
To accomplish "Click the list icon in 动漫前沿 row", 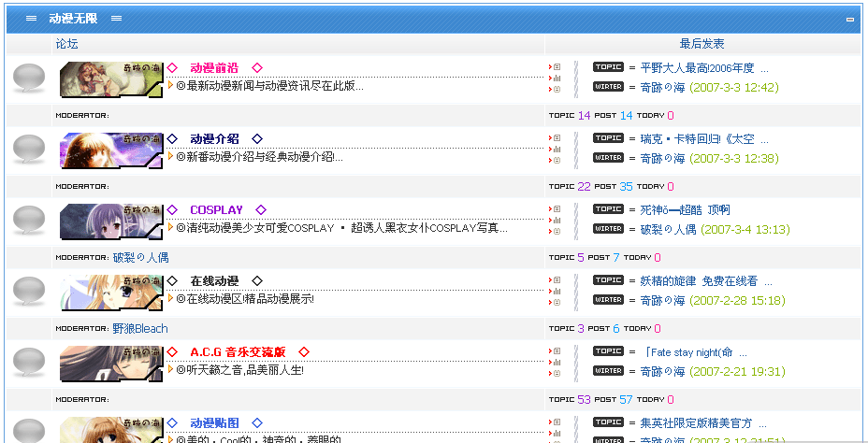I will 557,67.
